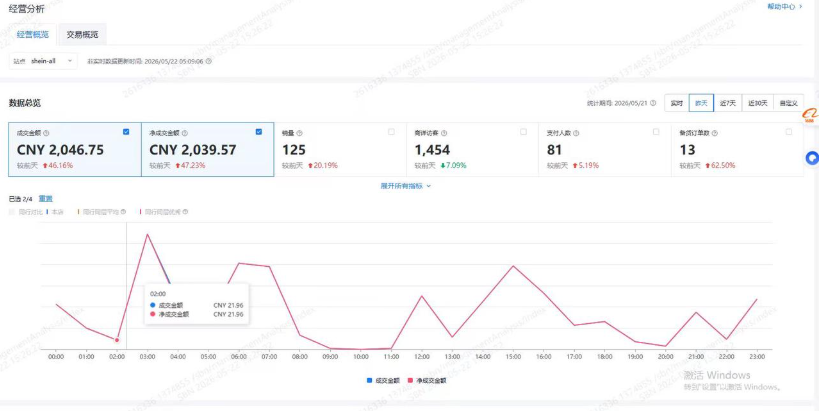This screenshot has width=821, height=411.
Task: Expand all metrics via 展开所有指标
Action: (x=406, y=186)
